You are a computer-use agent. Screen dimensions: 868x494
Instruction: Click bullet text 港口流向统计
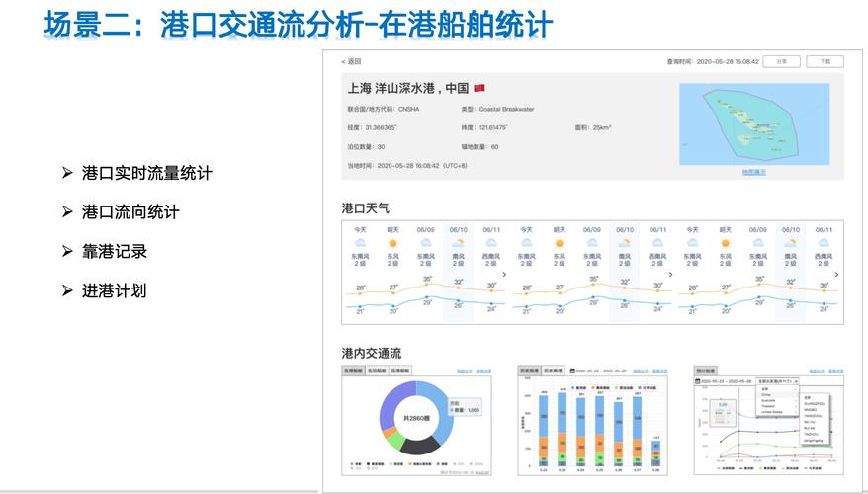[x=130, y=211]
